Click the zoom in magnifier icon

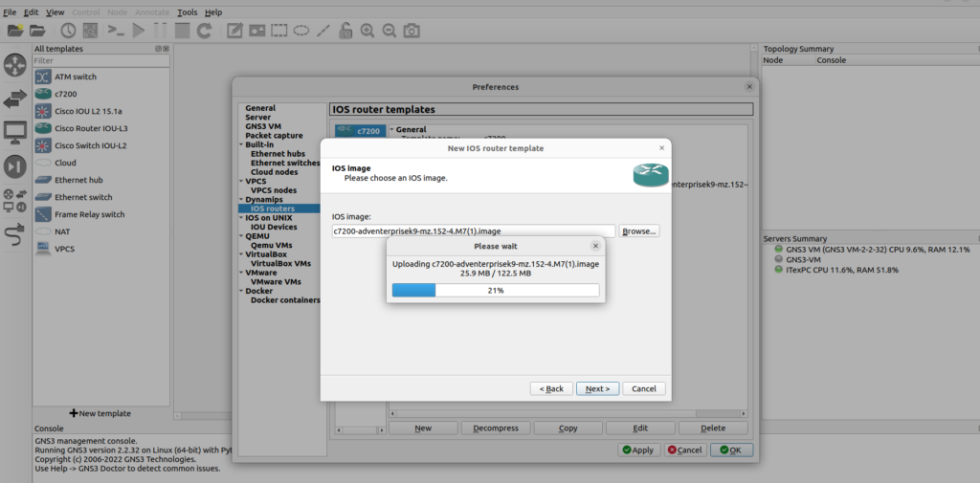point(367,31)
